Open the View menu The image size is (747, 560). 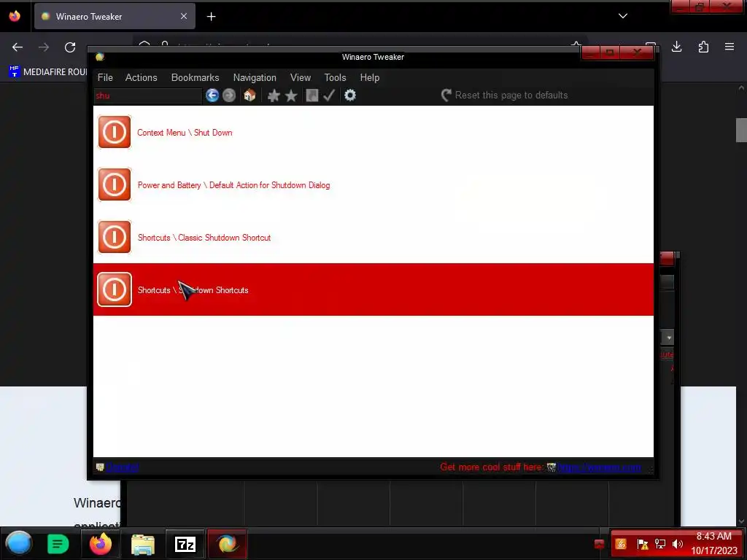tap(300, 77)
